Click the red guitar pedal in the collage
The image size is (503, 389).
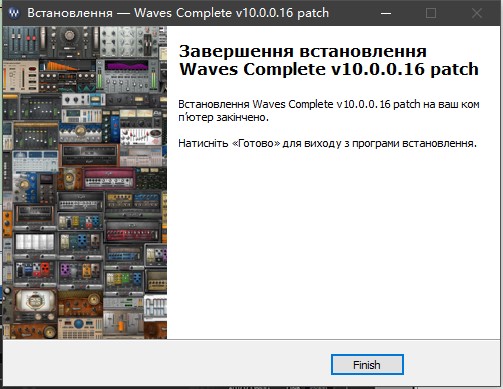point(44,269)
